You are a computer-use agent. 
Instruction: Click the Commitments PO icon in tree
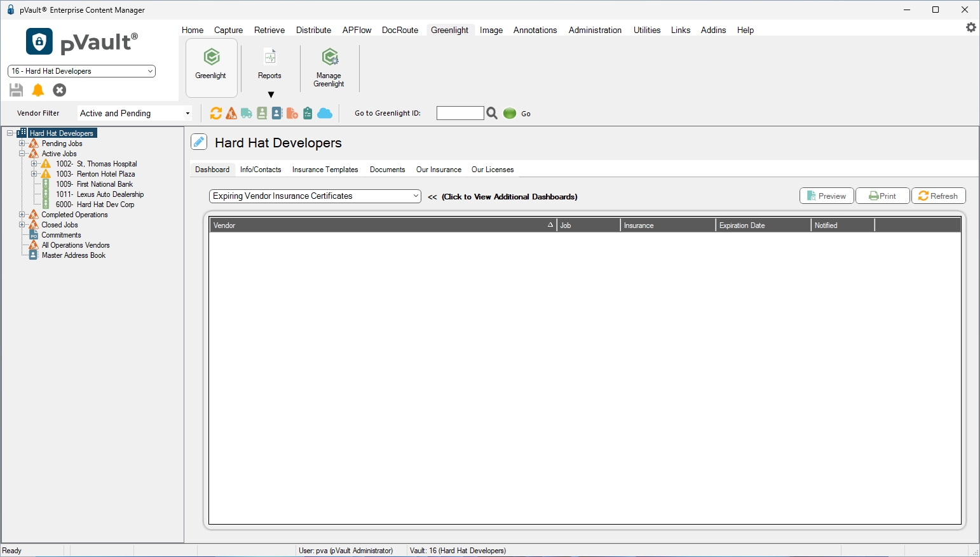tap(34, 235)
